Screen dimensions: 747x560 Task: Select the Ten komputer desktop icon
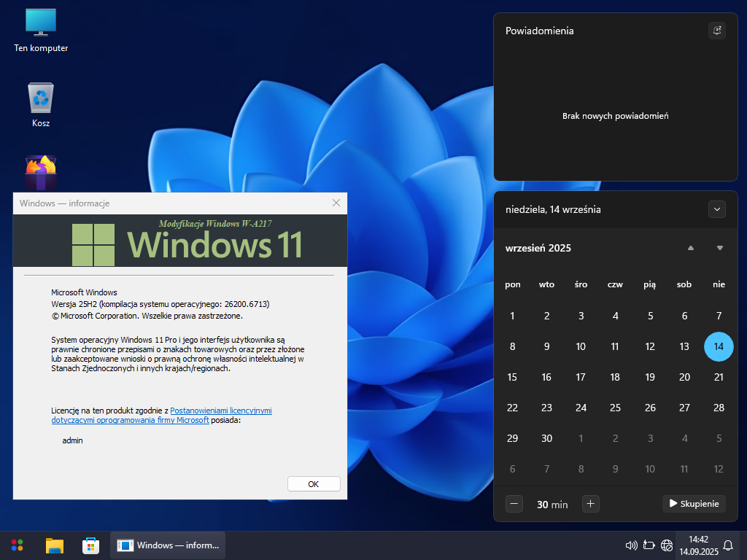point(41,31)
